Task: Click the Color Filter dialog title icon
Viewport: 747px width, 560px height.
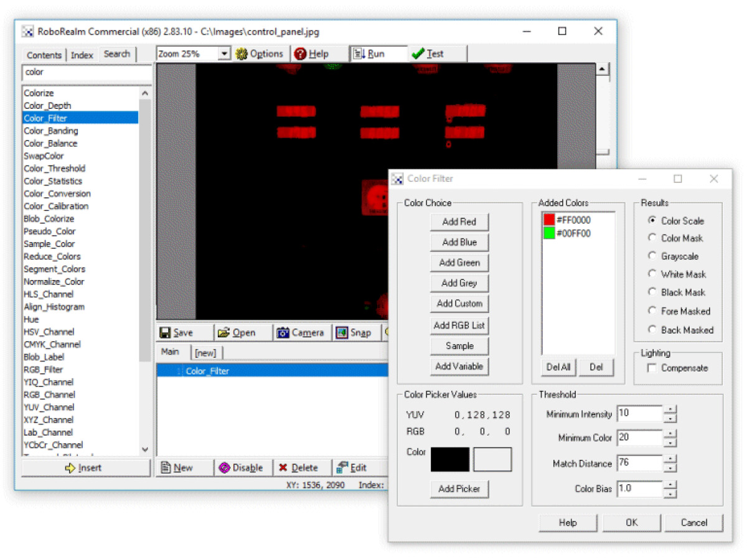Action: [x=398, y=179]
